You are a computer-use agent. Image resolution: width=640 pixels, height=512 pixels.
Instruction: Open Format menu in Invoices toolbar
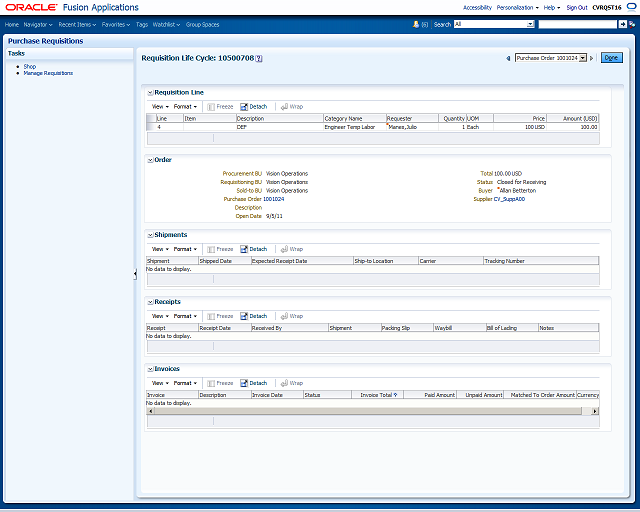coord(185,383)
